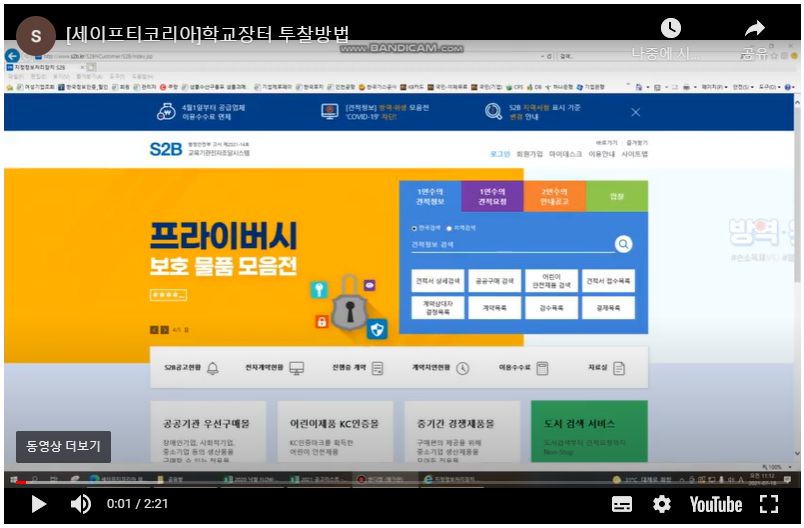Click the 로그인 link

[500, 154]
